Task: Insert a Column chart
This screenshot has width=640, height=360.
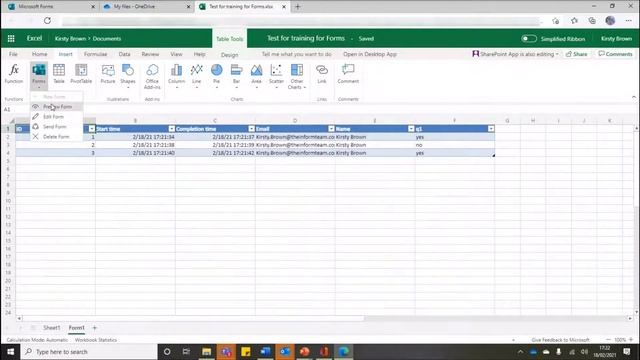Action: (x=176, y=76)
